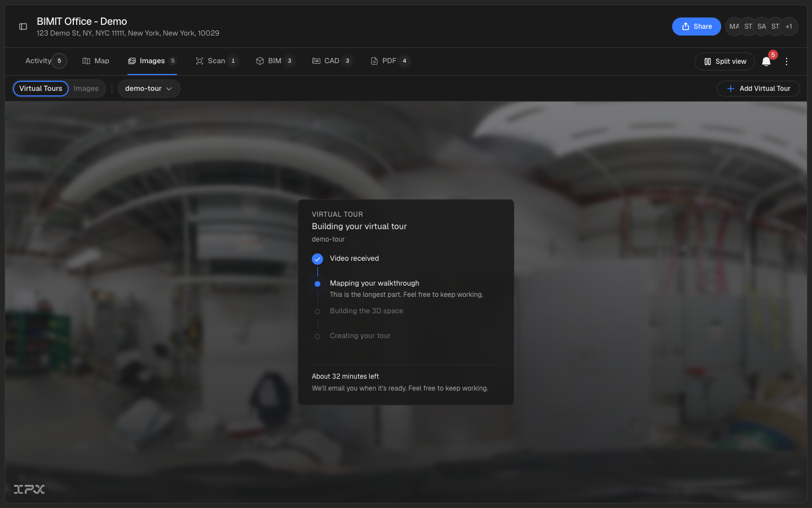The height and width of the screenshot is (508, 812).
Task: Open the SA user avatar
Action: [762, 27]
